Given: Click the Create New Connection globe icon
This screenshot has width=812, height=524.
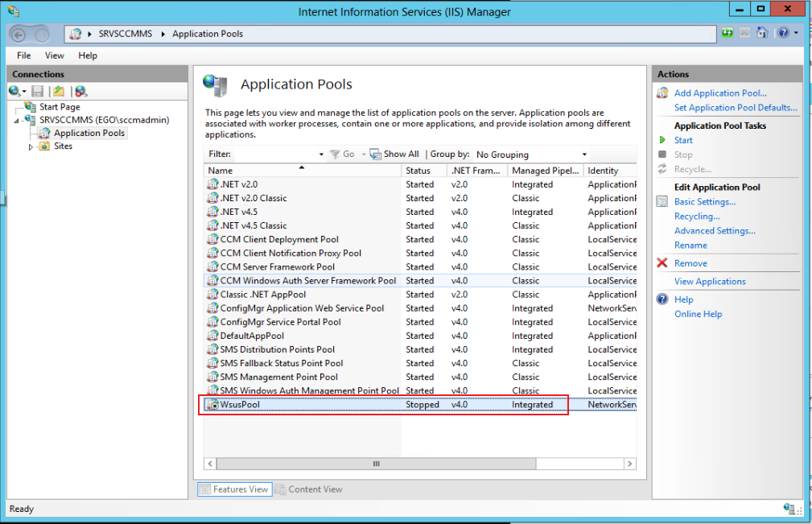Looking at the screenshot, I should tap(14, 91).
